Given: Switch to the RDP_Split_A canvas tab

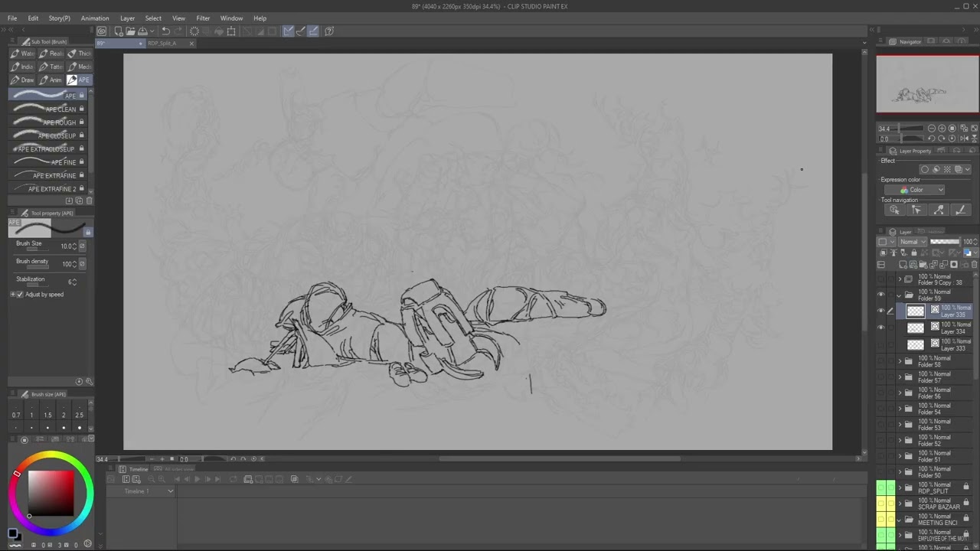Looking at the screenshot, I should coord(162,44).
